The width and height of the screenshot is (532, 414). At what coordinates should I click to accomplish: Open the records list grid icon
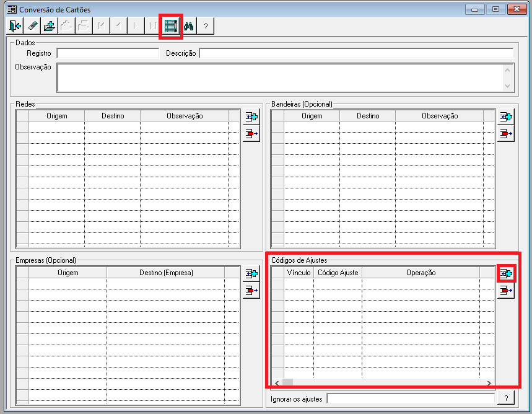pyautogui.click(x=171, y=26)
